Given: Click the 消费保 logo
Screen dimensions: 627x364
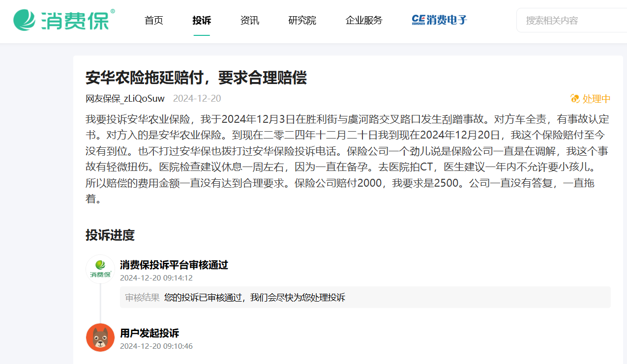Looking at the screenshot, I should coord(64,20).
